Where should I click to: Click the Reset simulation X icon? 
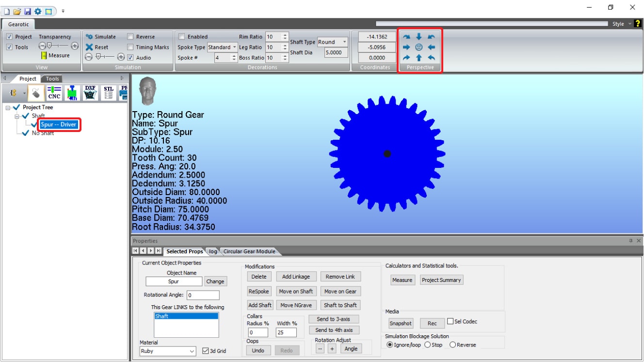[89, 47]
